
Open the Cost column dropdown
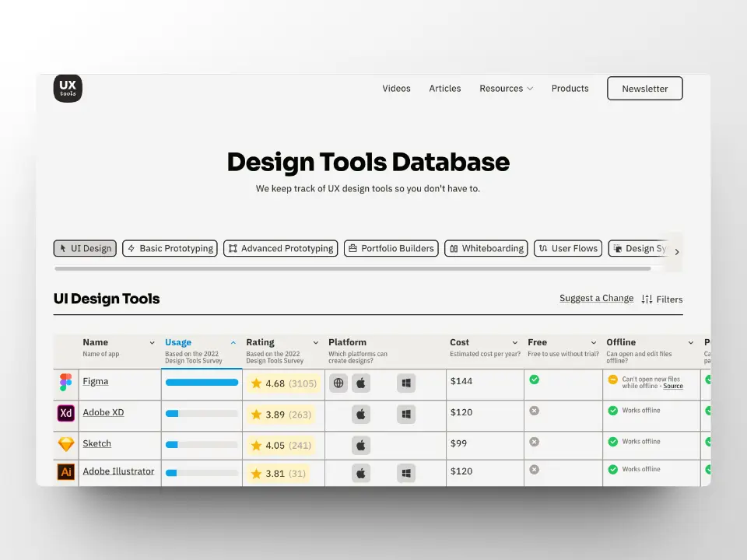515,343
